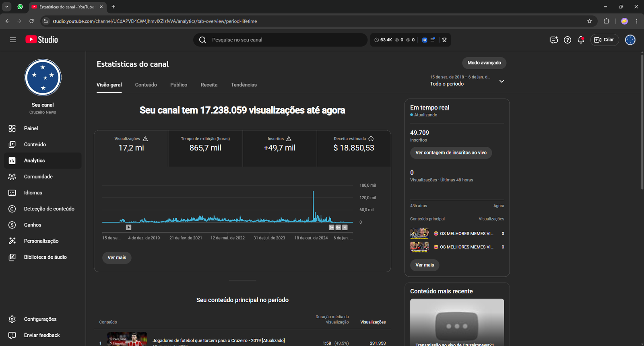Switch to the Receita tab
Viewport: 644px width, 346px height.
pos(209,85)
